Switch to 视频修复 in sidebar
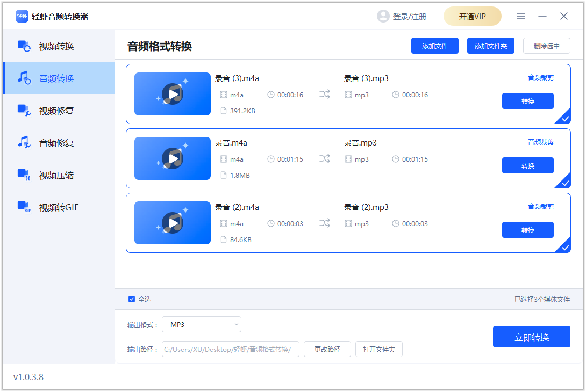This screenshot has height=392, width=586. point(56,111)
